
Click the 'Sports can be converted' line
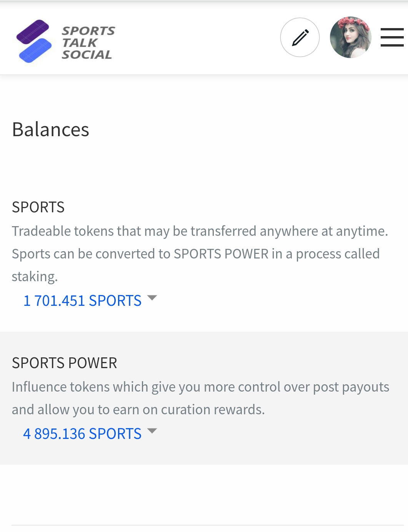click(x=195, y=253)
